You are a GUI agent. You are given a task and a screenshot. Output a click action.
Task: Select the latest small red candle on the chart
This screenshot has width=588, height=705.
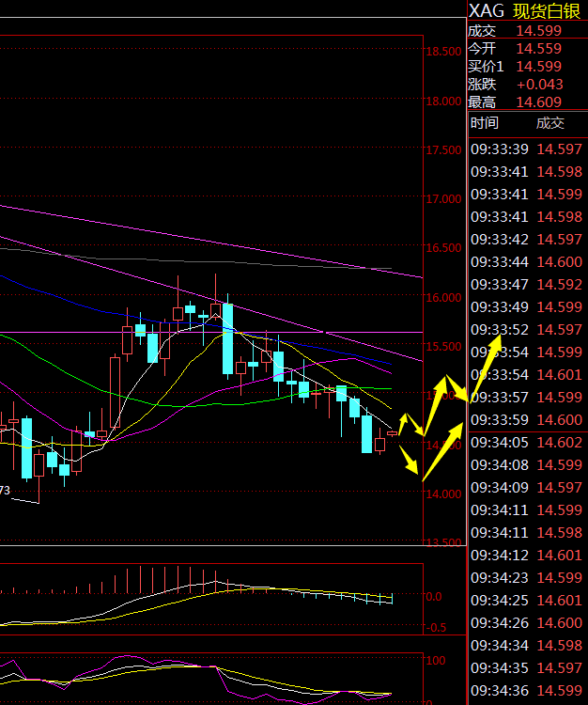(392, 433)
